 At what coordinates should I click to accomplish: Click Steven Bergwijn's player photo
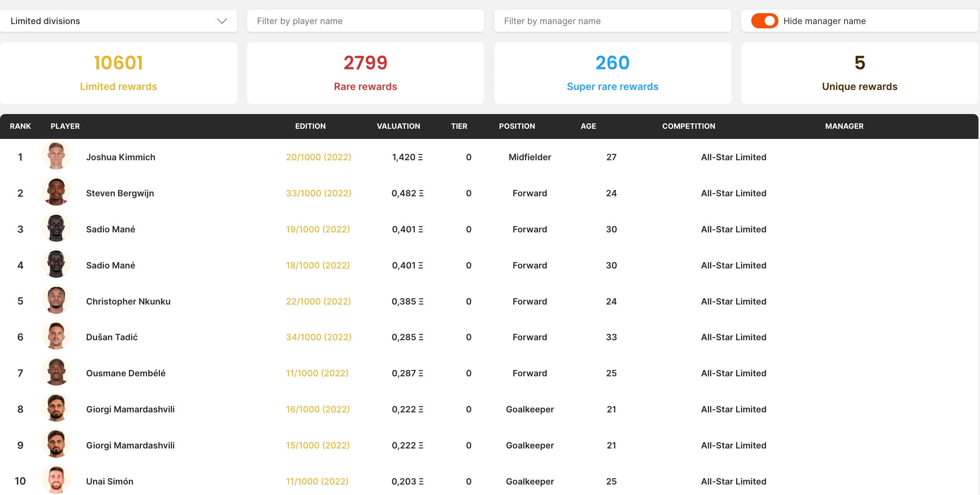pos(56,192)
